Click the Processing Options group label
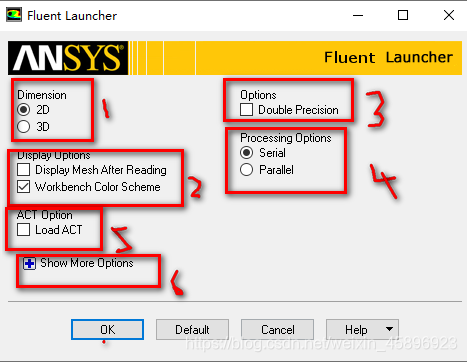Image resolution: width=467 pixels, height=362 pixels. [x=286, y=138]
